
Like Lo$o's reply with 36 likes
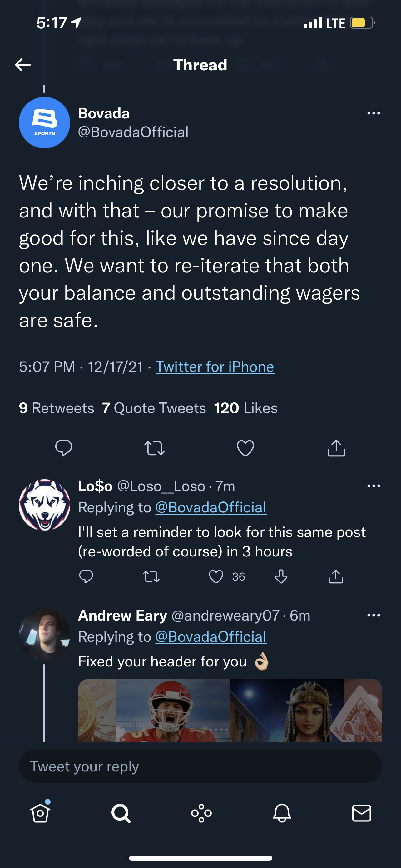pyautogui.click(x=216, y=576)
